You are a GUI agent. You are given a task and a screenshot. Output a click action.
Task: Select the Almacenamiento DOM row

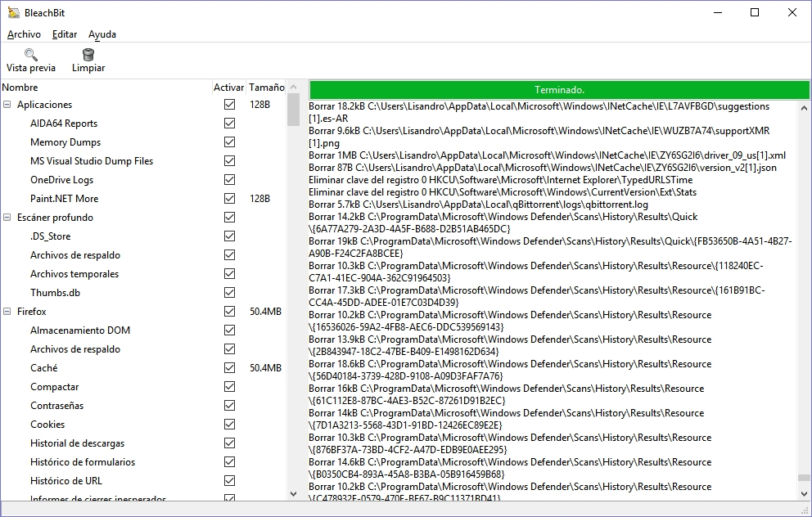143,330
